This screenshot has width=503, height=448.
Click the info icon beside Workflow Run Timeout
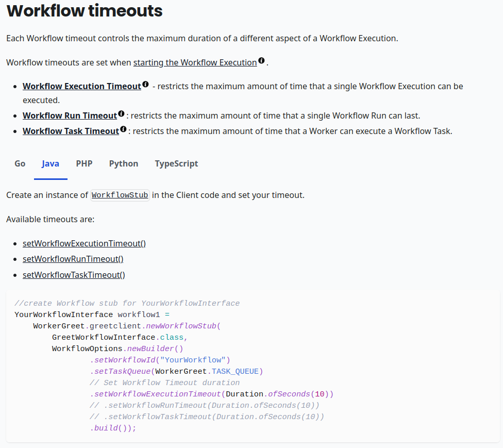[x=121, y=112]
